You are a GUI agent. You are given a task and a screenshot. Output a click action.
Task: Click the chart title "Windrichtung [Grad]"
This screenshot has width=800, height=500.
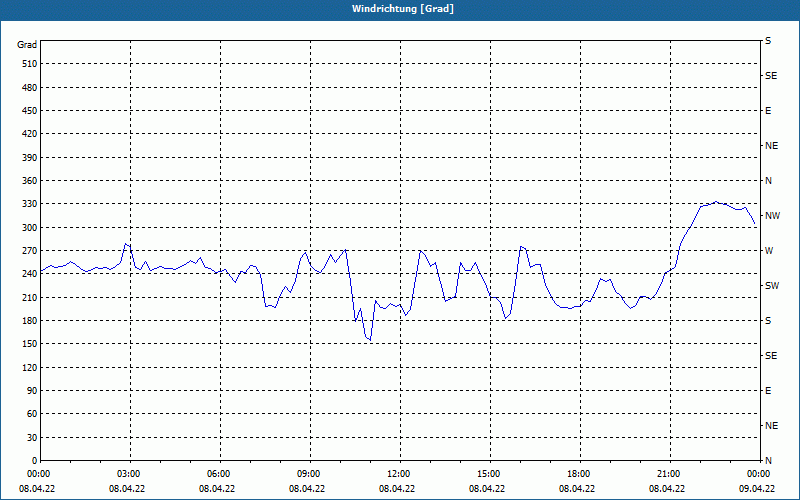[x=403, y=9]
